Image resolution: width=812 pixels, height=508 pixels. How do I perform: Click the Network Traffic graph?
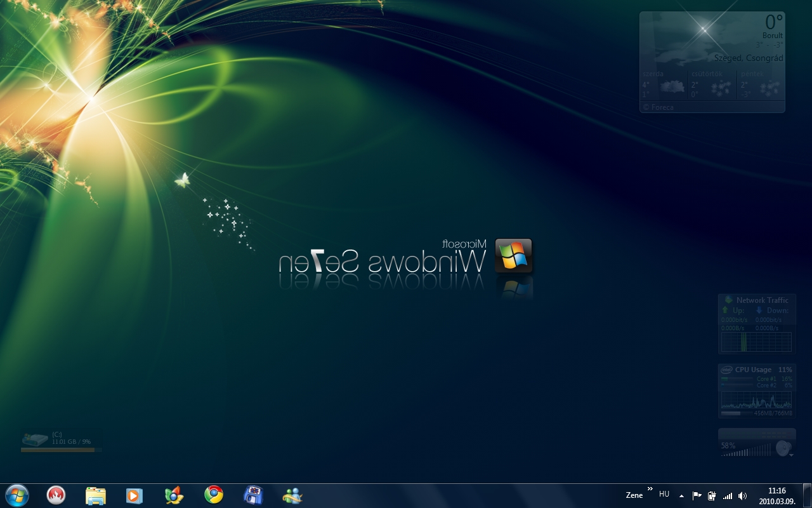click(756, 342)
